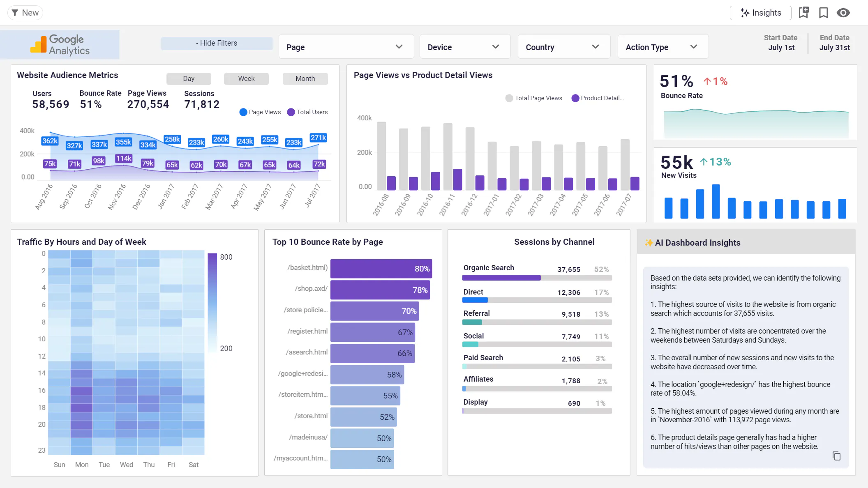Click the filter funnel icon beside New
Screen dimensions: 868x488
(x=15, y=13)
